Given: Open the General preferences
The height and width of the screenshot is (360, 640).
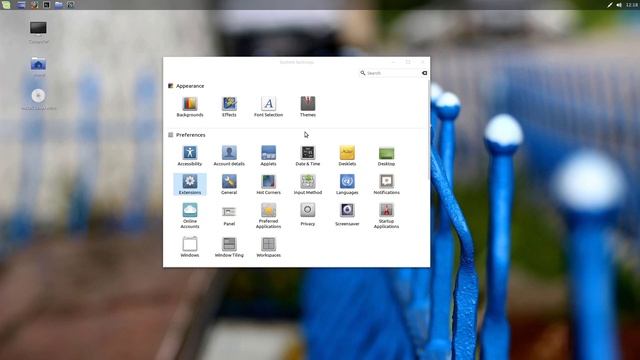Looking at the screenshot, I should [229, 184].
